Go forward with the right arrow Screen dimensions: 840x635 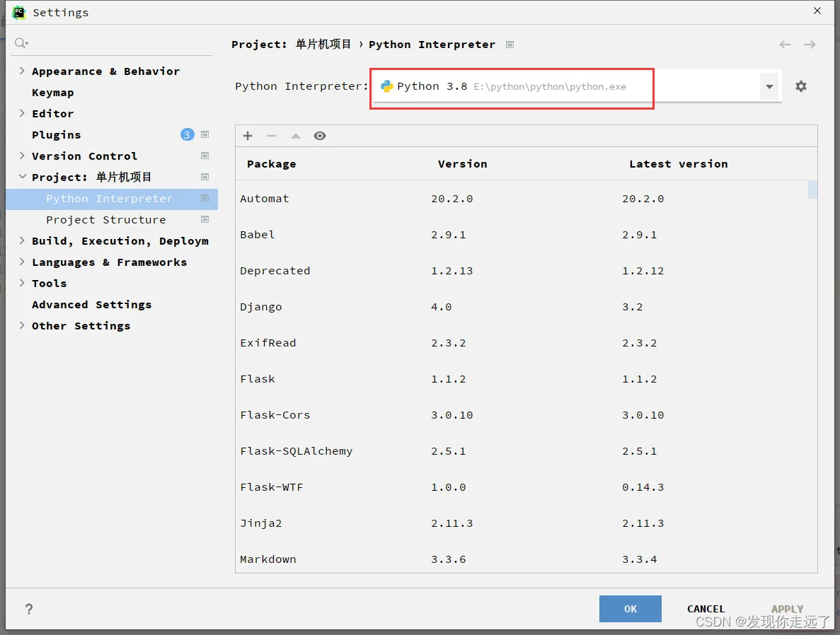pyautogui.click(x=810, y=45)
